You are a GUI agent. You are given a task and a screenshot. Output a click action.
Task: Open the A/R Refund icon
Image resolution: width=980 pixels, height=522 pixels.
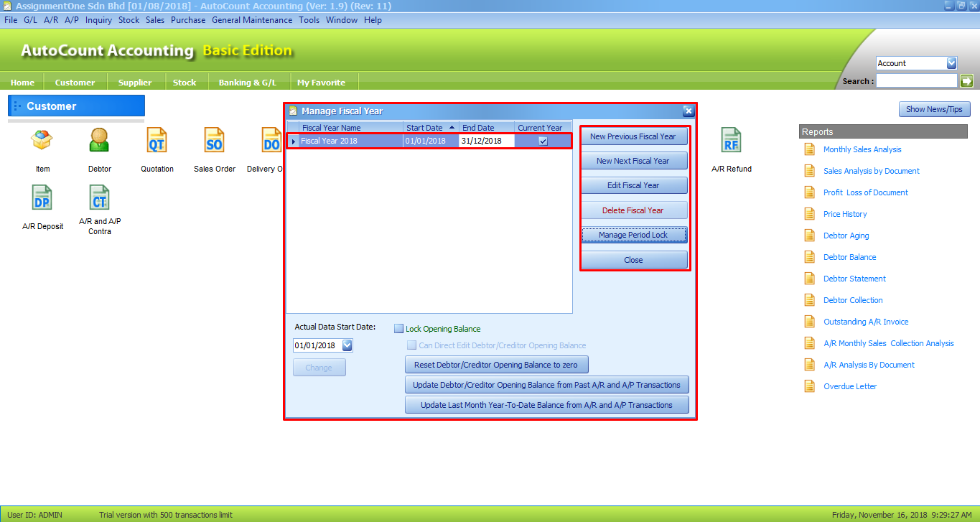pyautogui.click(x=731, y=140)
